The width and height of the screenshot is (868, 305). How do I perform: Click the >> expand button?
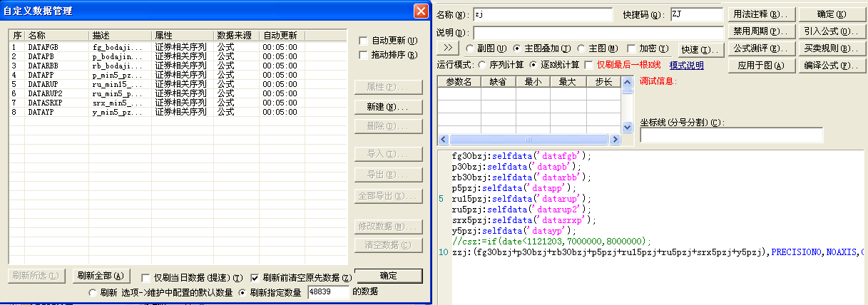click(448, 48)
